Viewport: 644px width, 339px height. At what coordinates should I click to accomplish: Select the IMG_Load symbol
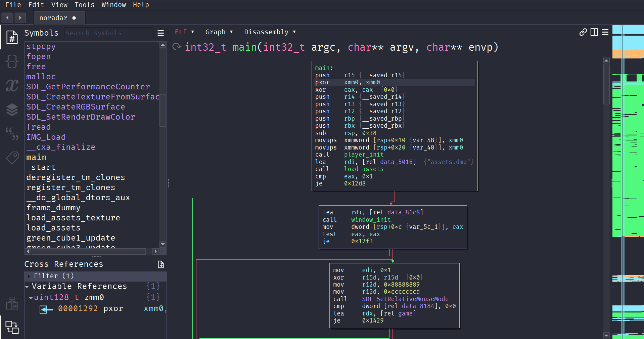pos(46,137)
